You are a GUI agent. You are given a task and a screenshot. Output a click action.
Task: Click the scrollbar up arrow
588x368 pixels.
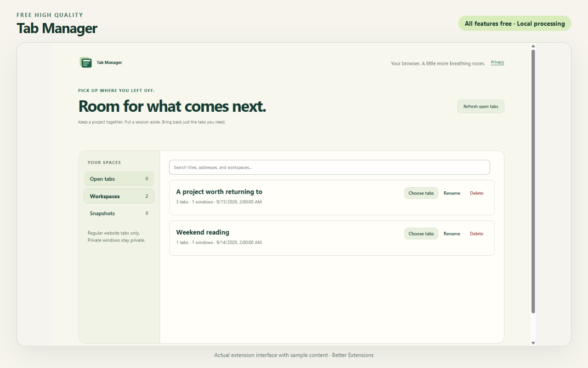533,46
